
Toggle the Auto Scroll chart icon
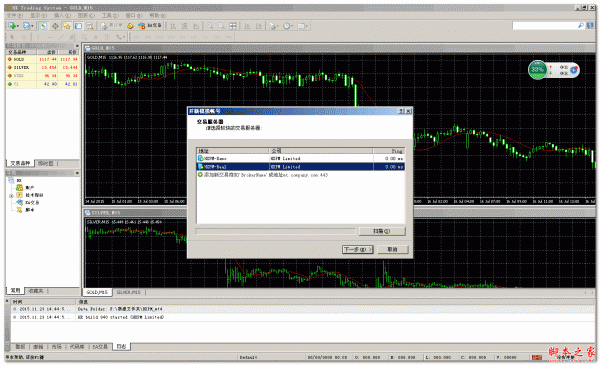tap(247, 26)
